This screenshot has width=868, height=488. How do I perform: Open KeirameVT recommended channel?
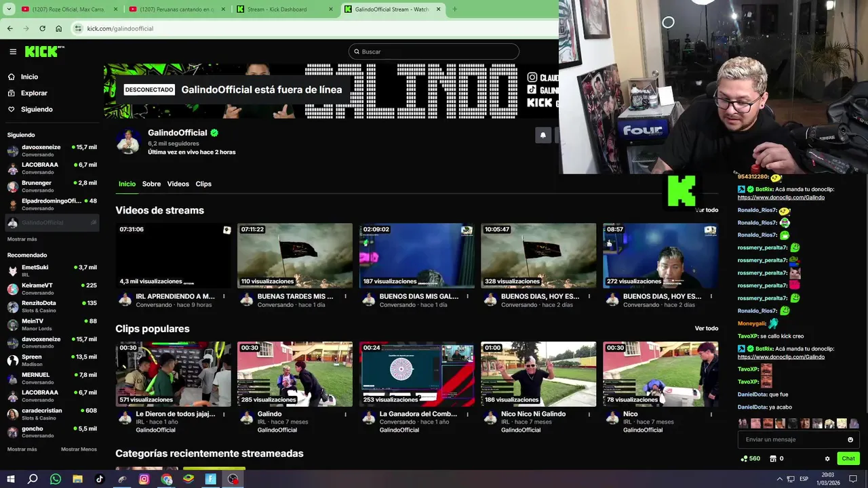52,289
